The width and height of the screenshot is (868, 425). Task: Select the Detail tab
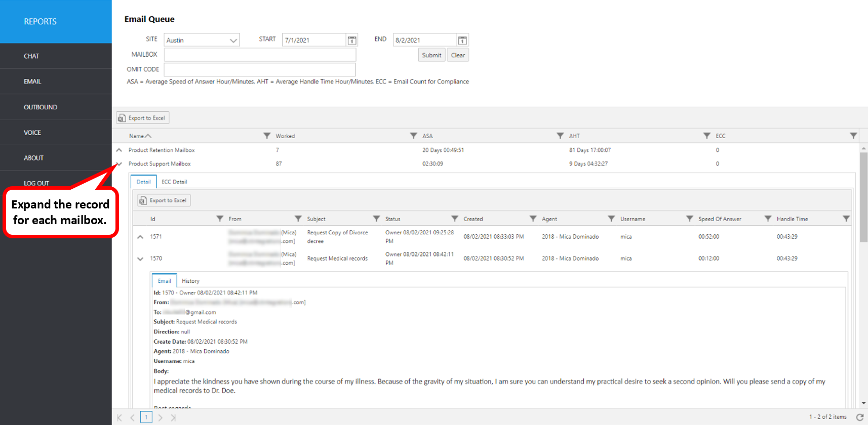tap(143, 182)
